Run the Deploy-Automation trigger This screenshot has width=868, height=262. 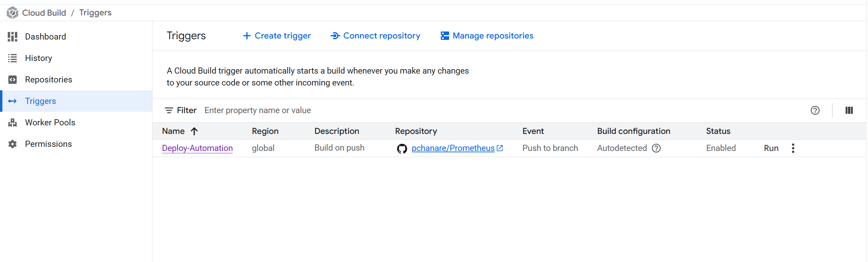771,148
